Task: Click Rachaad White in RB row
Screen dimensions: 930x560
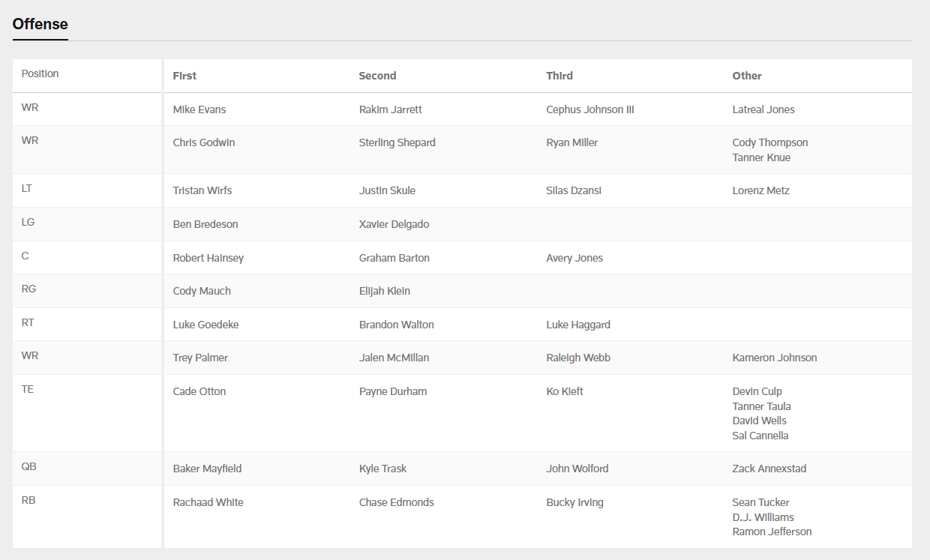Action: tap(208, 502)
